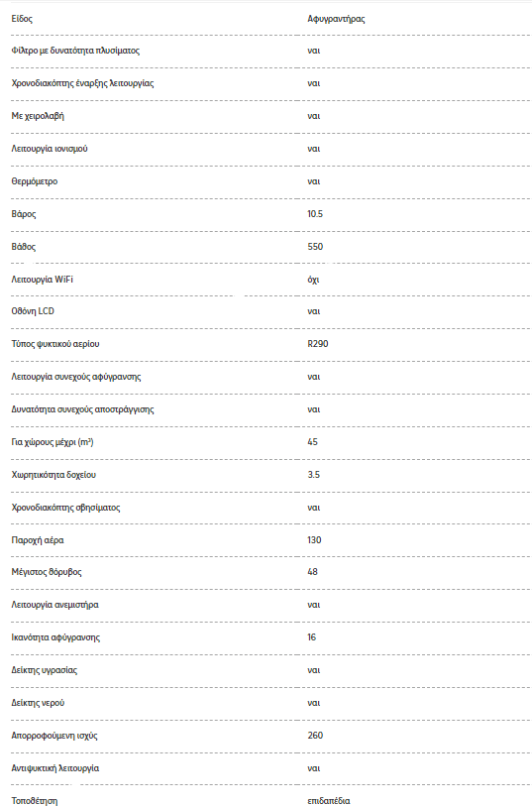Click 'Λειτουργία συνεχούς αφύγρανσης' label

click(x=76, y=377)
